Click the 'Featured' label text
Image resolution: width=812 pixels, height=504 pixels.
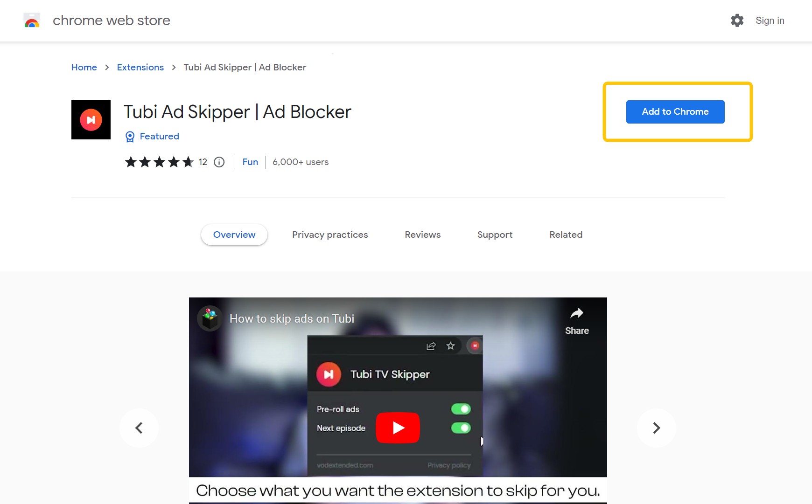[160, 136]
